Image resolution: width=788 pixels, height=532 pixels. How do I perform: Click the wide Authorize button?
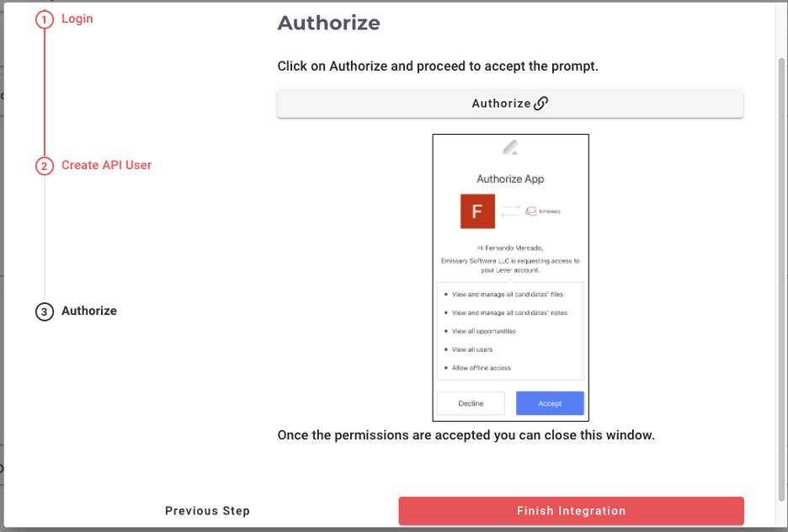510,104
